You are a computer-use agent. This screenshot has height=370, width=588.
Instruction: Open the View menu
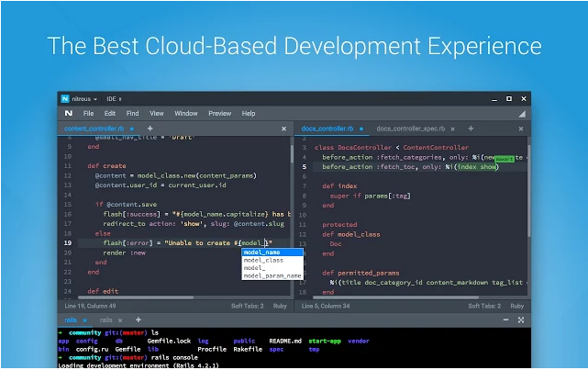(x=157, y=113)
